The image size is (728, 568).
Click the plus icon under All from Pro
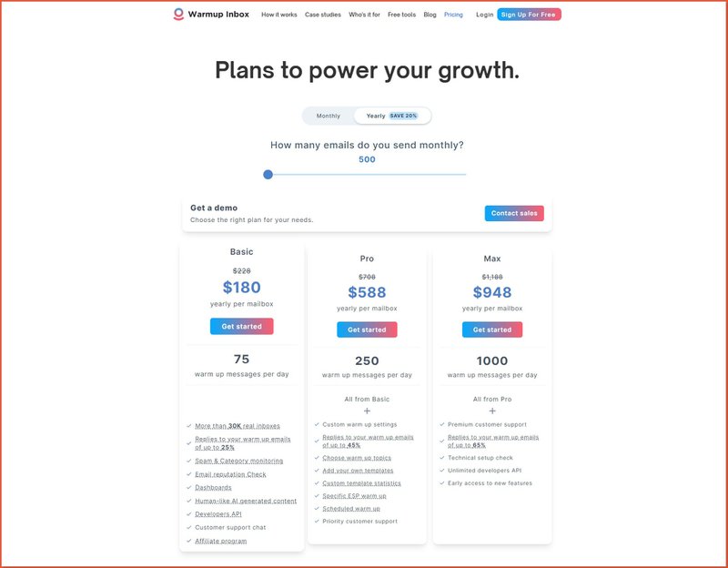492,411
